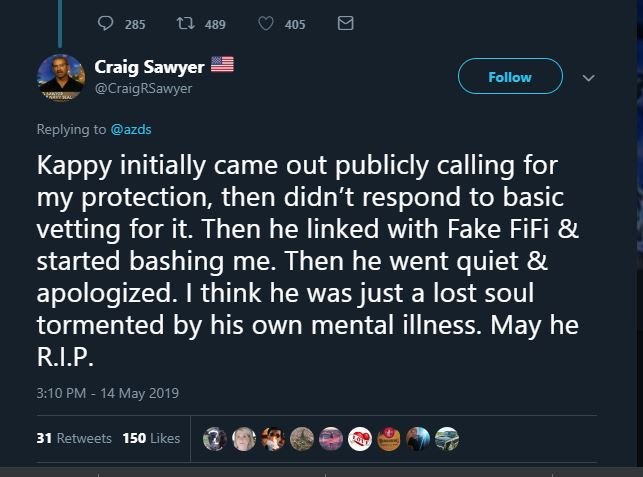
Task: Follow Craig Sawyer
Action: click(510, 77)
